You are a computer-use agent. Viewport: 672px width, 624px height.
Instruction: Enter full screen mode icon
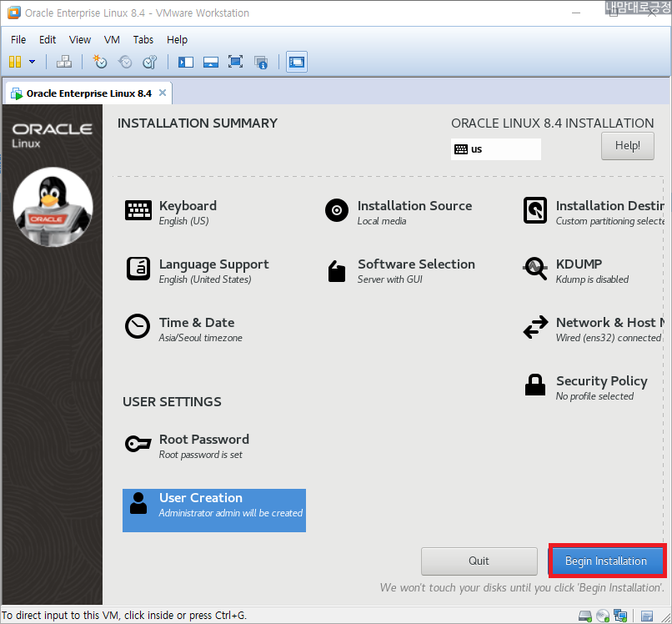tap(235, 63)
